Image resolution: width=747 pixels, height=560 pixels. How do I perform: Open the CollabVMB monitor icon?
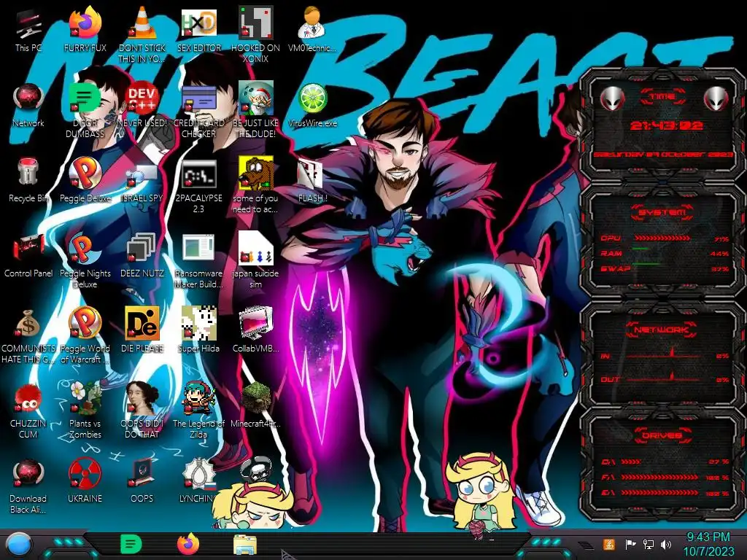coord(256,330)
